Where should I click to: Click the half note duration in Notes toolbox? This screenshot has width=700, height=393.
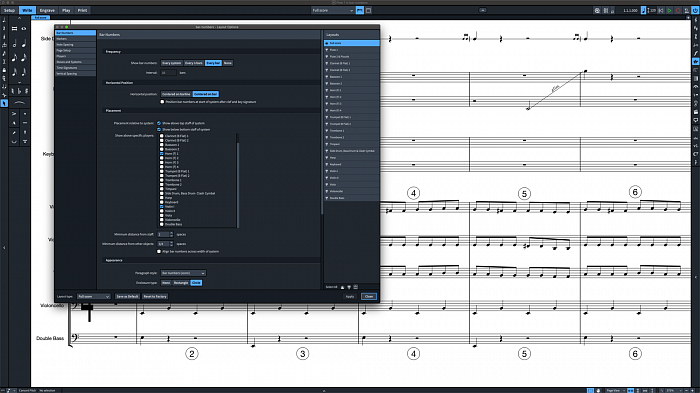click(x=14, y=44)
